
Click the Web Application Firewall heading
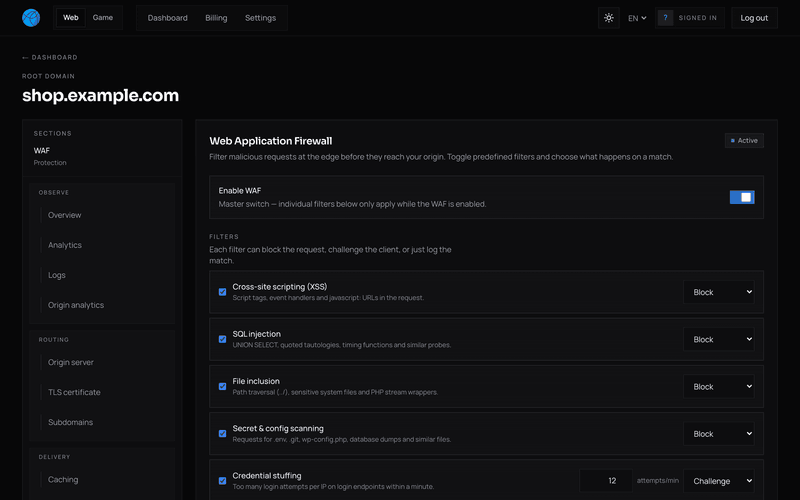pos(270,141)
